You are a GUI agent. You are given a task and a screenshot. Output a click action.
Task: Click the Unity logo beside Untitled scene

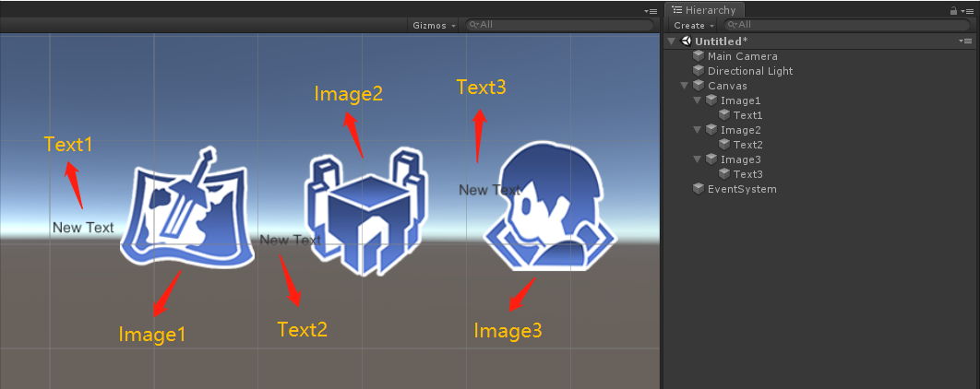(686, 41)
